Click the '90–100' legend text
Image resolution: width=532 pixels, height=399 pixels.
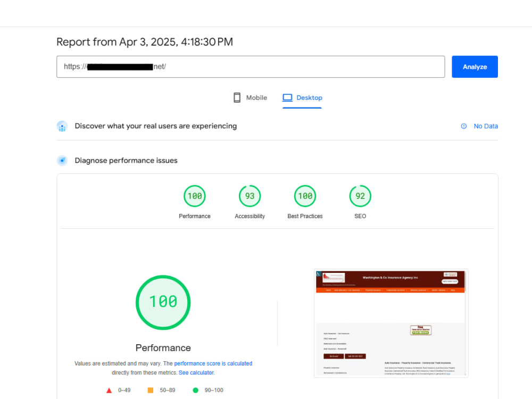tap(214, 390)
